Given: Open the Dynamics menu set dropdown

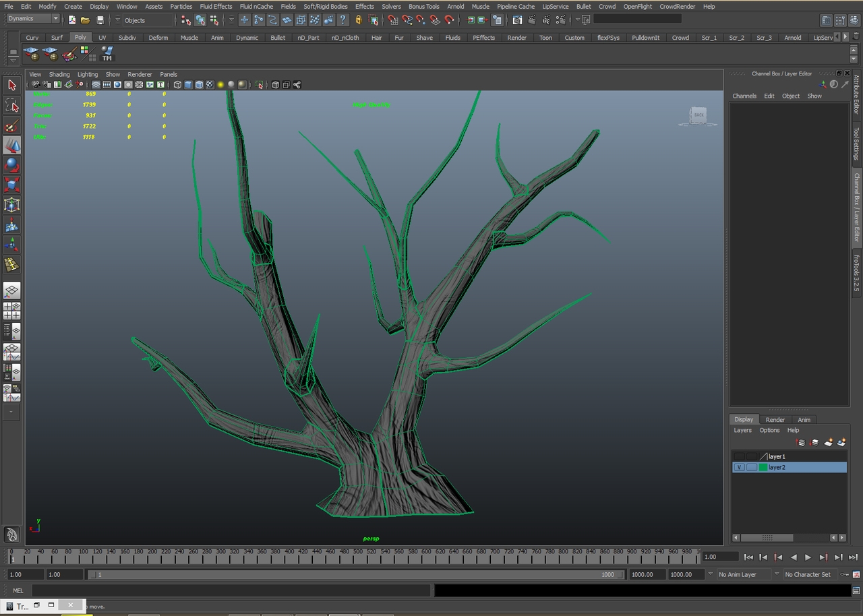Looking at the screenshot, I should (x=32, y=19).
